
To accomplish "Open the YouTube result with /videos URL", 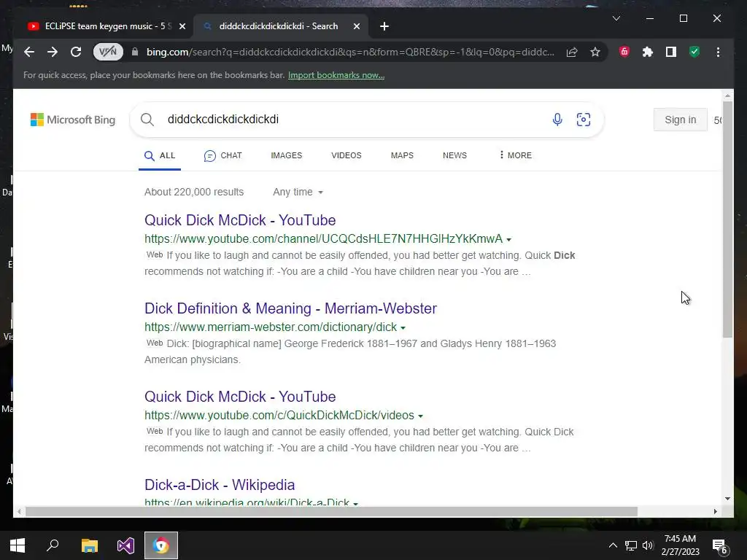I will coord(240,396).
